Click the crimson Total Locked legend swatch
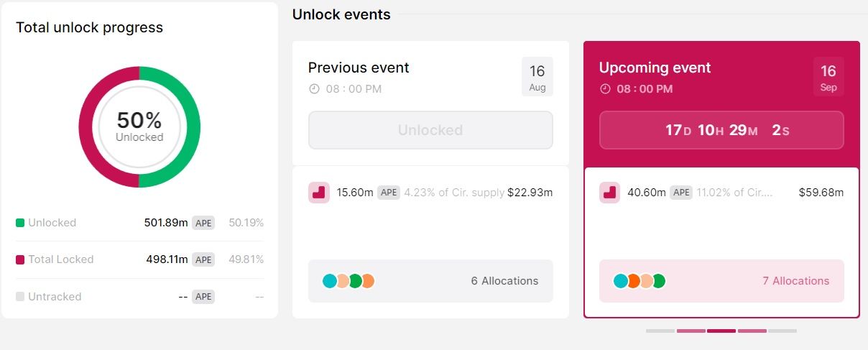This screenshot has height=350, width=868. (20, 259)
